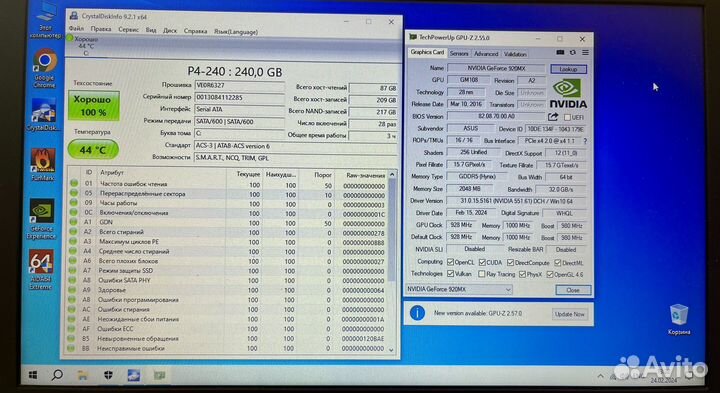Toggle the DirectML checkbox
The image size is (720, 393).
click(x=557, y=263)
